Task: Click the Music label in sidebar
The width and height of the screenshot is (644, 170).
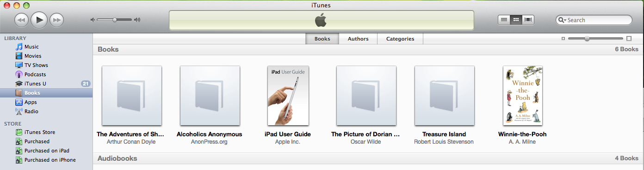Action: (31, 47)
